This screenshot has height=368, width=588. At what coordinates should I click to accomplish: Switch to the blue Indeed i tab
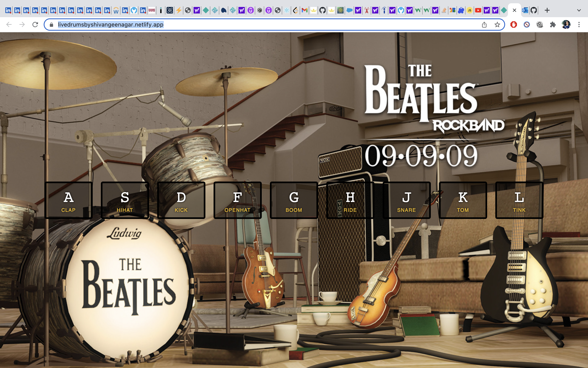(384, 10)
